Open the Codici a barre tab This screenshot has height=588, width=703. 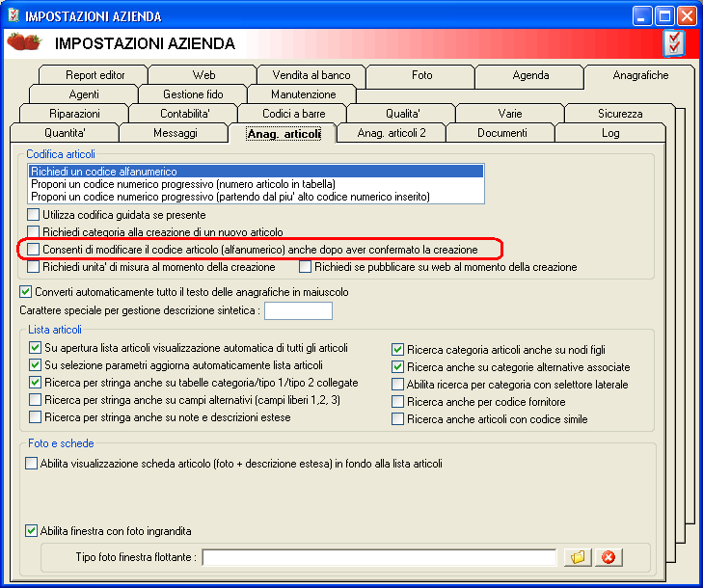[294, 114]
